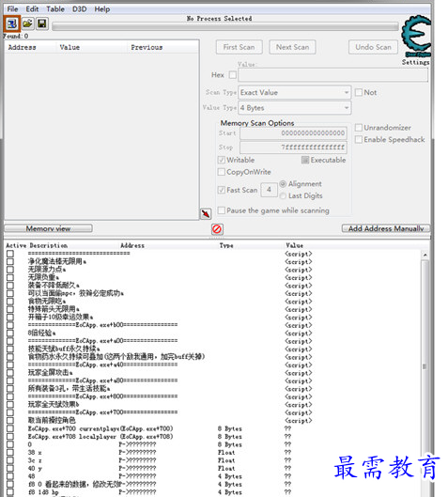
Task: Toggle the Executable checkbox
Action: point(305,160)
